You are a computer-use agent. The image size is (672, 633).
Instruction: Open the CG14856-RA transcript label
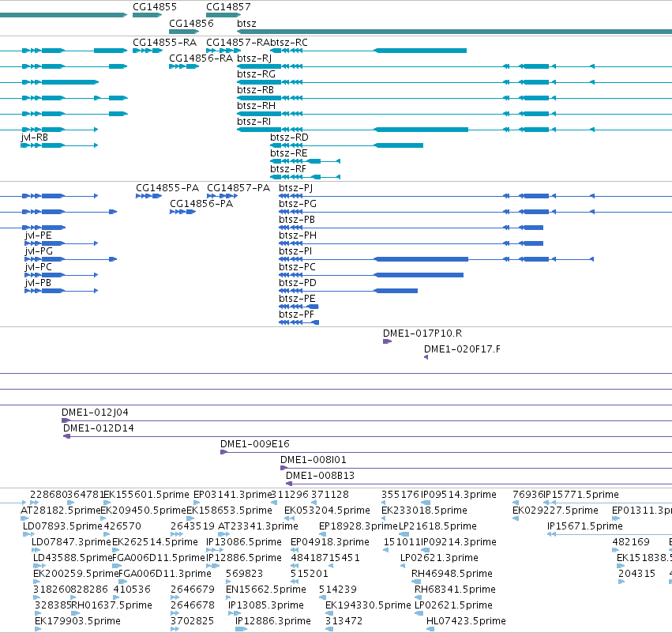(x=201, y=58)
